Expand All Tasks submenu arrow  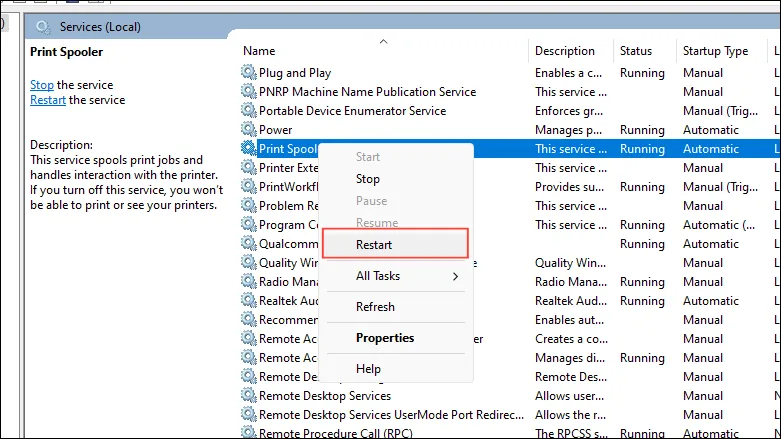pos(455,276)
